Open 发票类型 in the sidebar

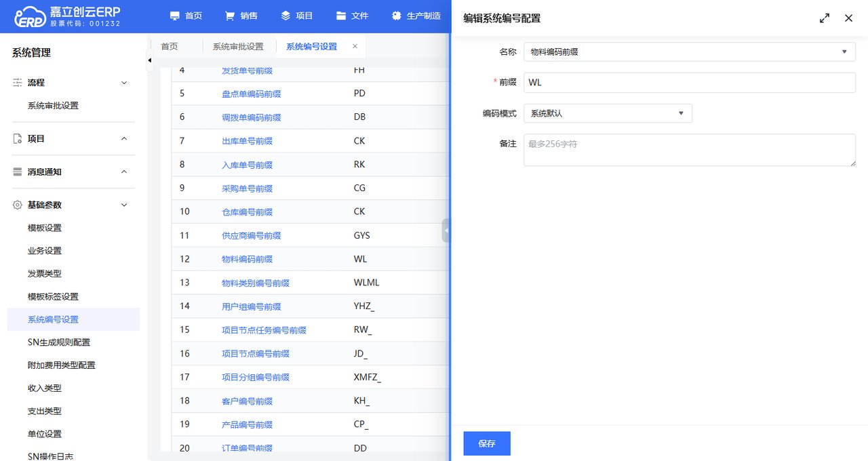pyautogui.click(x=45, y=274)
